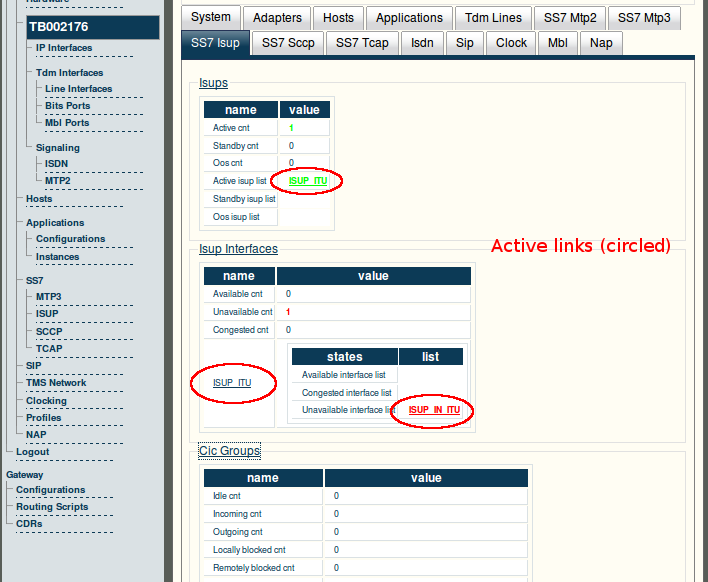Screen dimensions: 708x582
Task: Click the green ISUP_ITU active isup link
Action: (x=308, y=181)
